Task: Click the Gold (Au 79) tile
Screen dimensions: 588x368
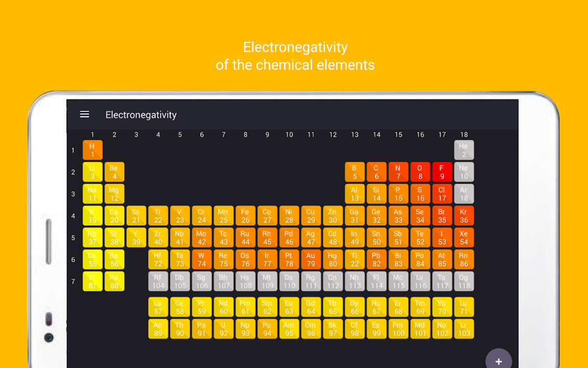Action: point(311,260)
